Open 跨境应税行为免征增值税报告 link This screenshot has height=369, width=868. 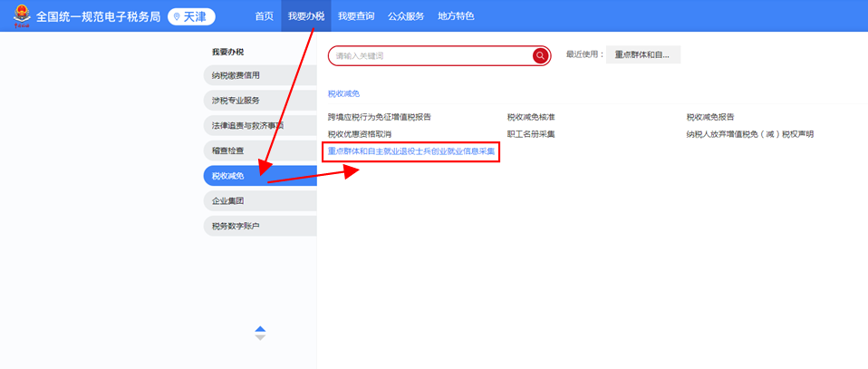pos(380,117)
